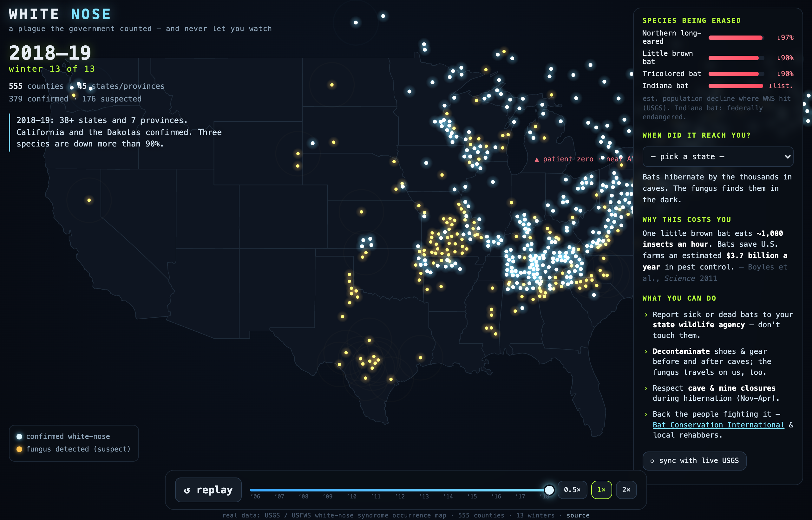Viewport: 812px width, 520px height.
Task: Jump to the '09 timeline tick
Action: (x=327, y=496)
